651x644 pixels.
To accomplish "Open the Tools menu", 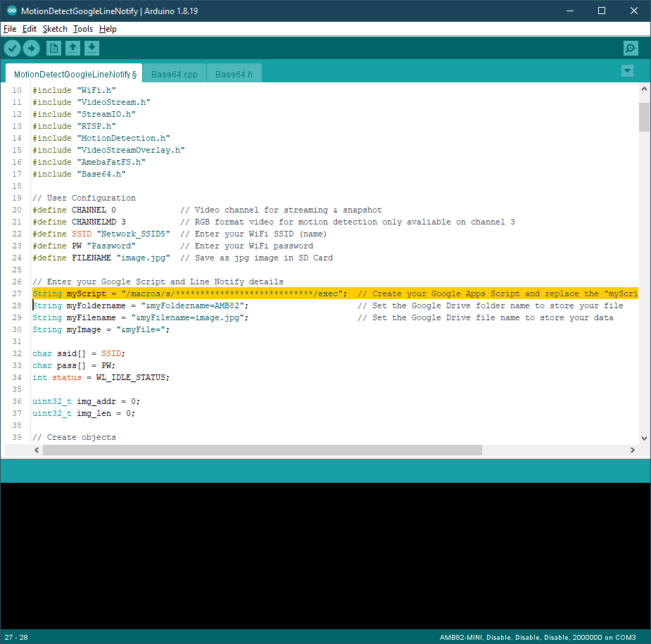I will coord(83,29).
